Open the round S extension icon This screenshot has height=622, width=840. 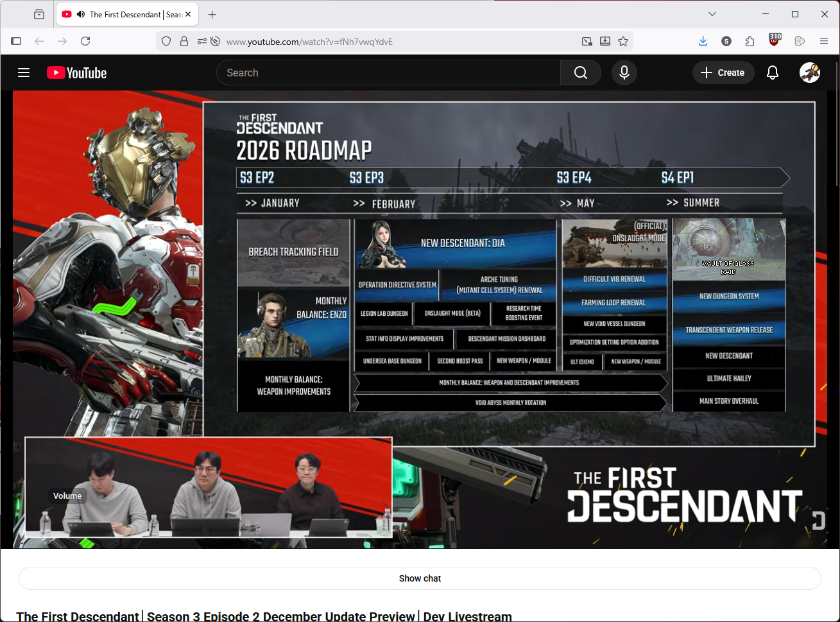[726, 41]
